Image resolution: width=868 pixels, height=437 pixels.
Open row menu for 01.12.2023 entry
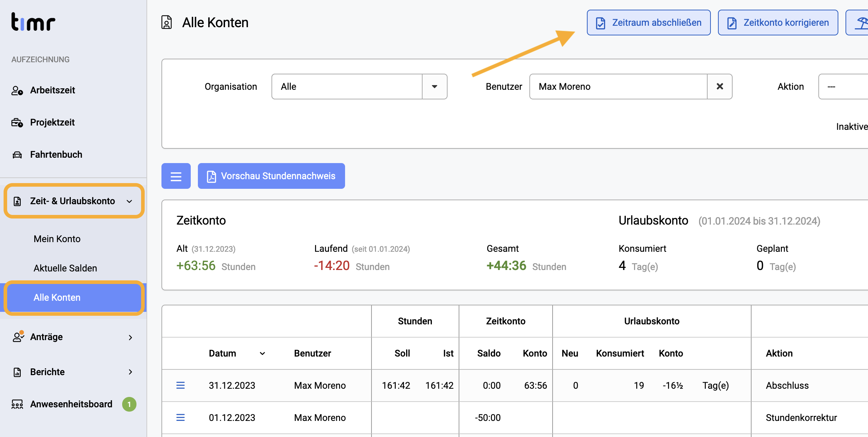pyautogui.click(x=181, y=417)
